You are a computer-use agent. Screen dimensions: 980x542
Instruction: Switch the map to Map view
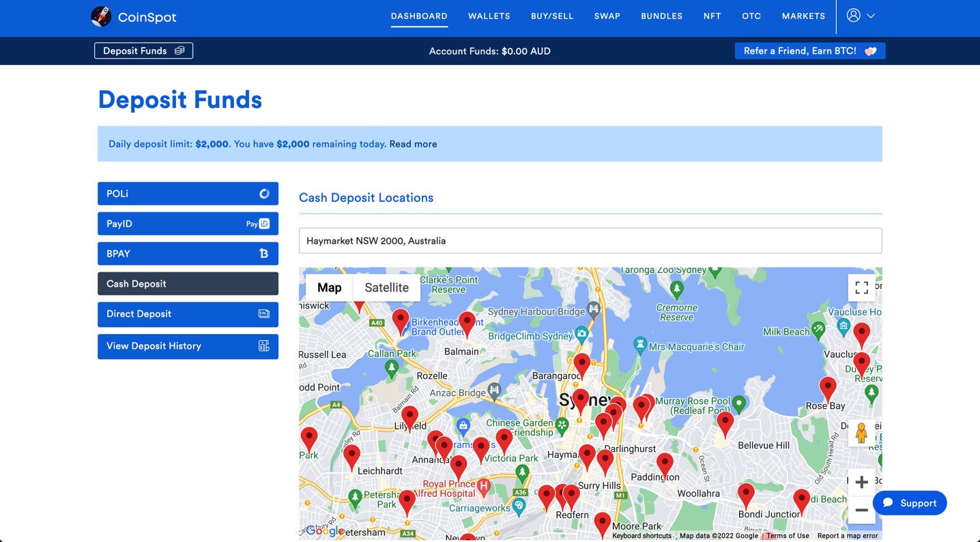coord(329,287)
